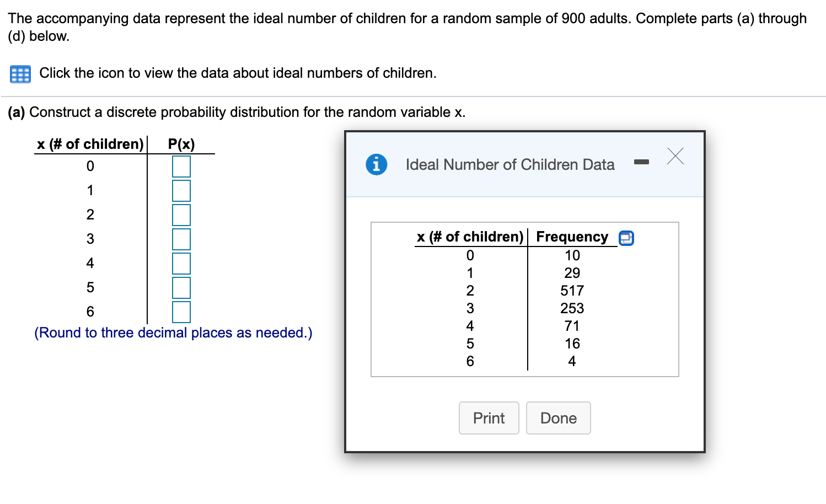Screen dimensions: 826x504
Task: Click the frequency value 517
Action: point(572,291)
